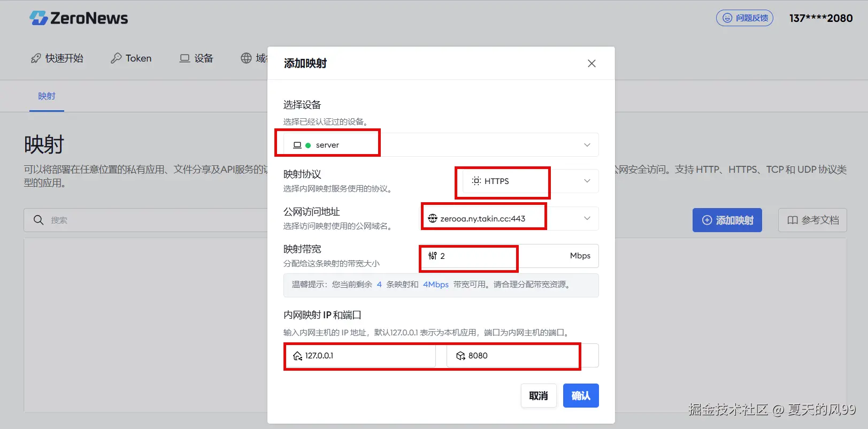Focus the 搜索 search field
This screenshot has width=868, height=429.
point(145,220)
